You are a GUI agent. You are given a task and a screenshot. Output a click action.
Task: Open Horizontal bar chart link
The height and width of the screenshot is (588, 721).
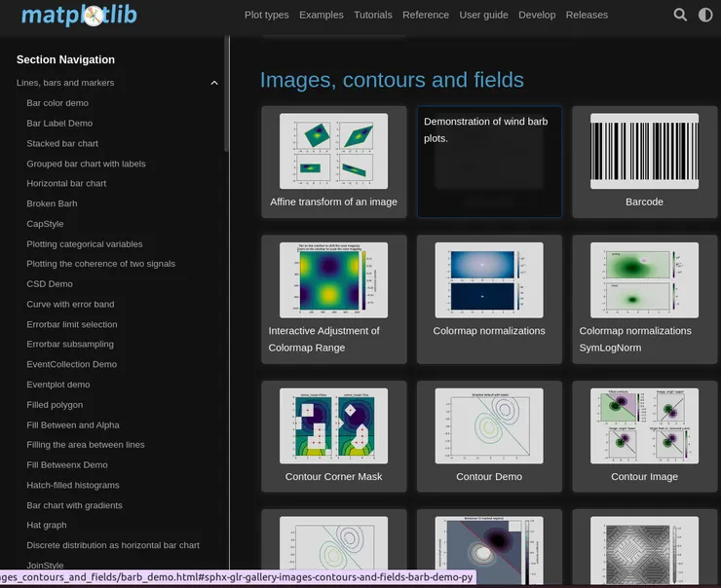pyautogui.click(x=66, y=183)
